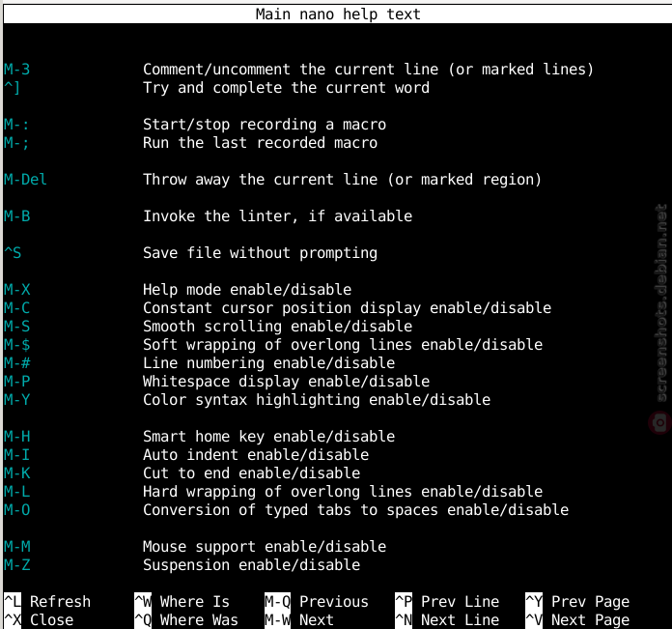Click ^N Next Line shortcut
Image resolution: width=672 pixels, height=629 pixels.
click(x=447, y=620)
